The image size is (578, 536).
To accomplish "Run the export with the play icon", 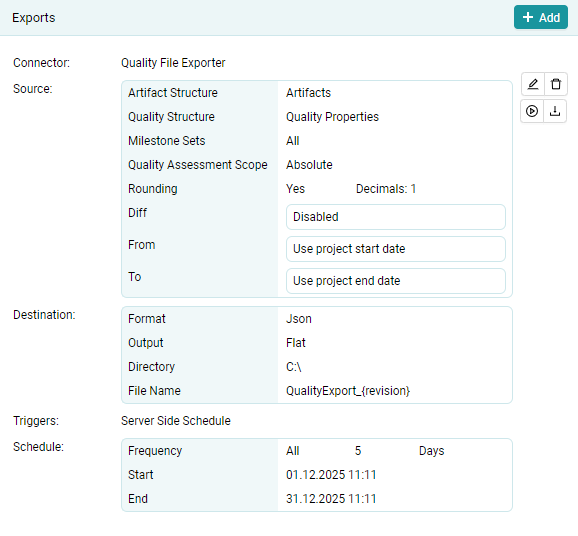I will [x=532, y=111].
